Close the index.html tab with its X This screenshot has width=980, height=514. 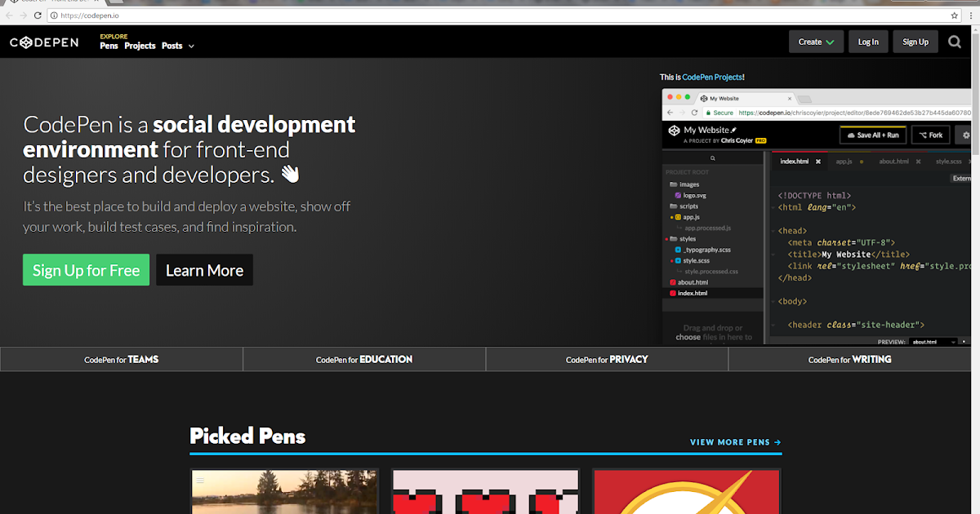(818, 162)
